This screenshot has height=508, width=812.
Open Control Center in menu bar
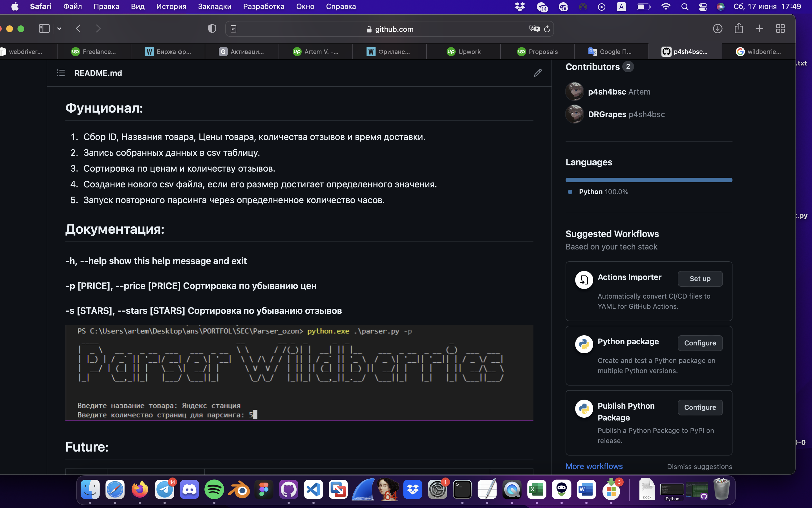click(703, 7)
